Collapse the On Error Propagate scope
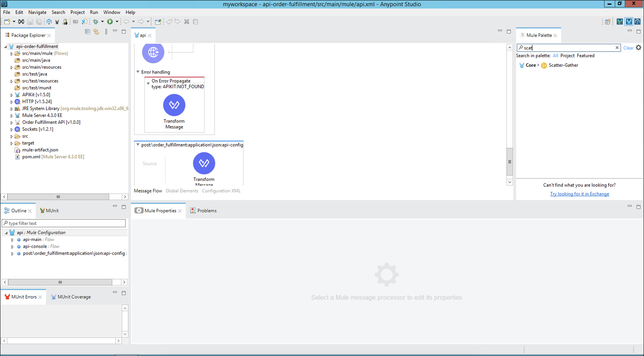This screenshot has width=644, height=356. pyautogui.click(x=148, y=84)
